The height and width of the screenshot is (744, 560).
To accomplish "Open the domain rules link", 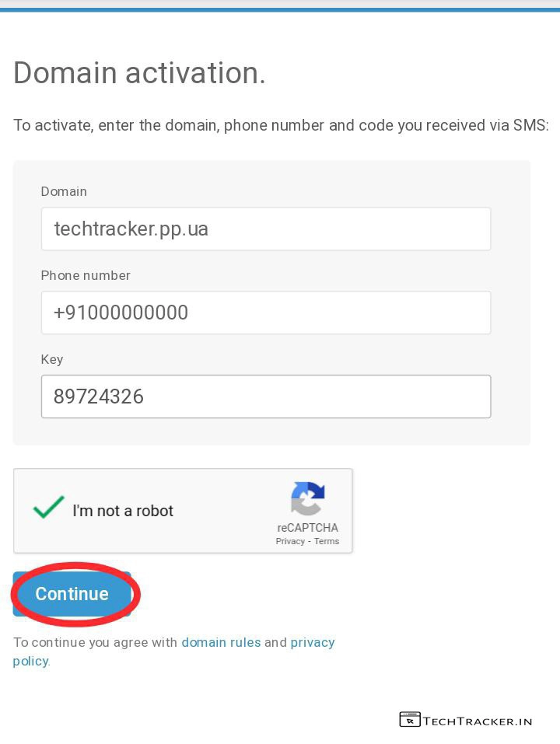I will point(221,642).
